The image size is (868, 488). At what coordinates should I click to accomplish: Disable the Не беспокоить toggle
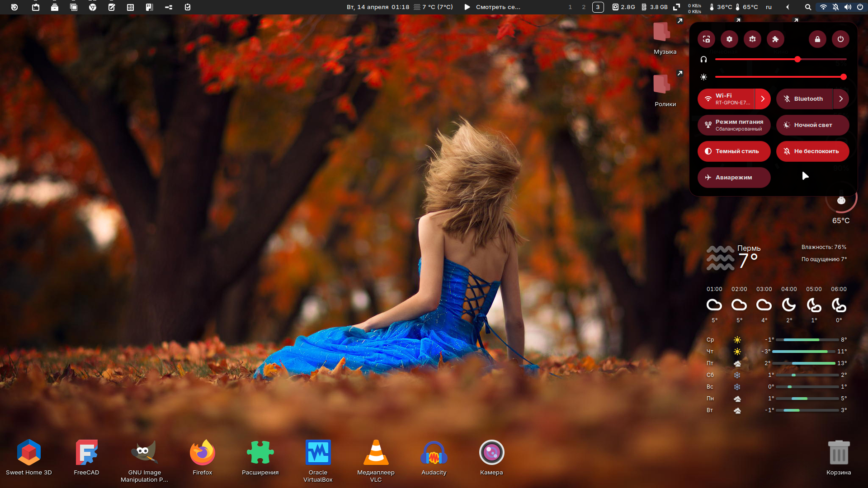point(812,151)
